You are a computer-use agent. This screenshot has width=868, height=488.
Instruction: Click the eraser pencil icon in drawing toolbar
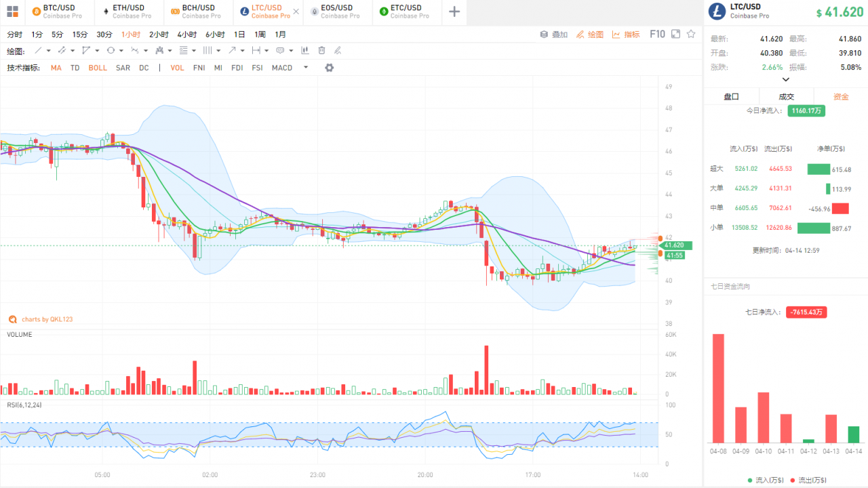coord(338,50)
